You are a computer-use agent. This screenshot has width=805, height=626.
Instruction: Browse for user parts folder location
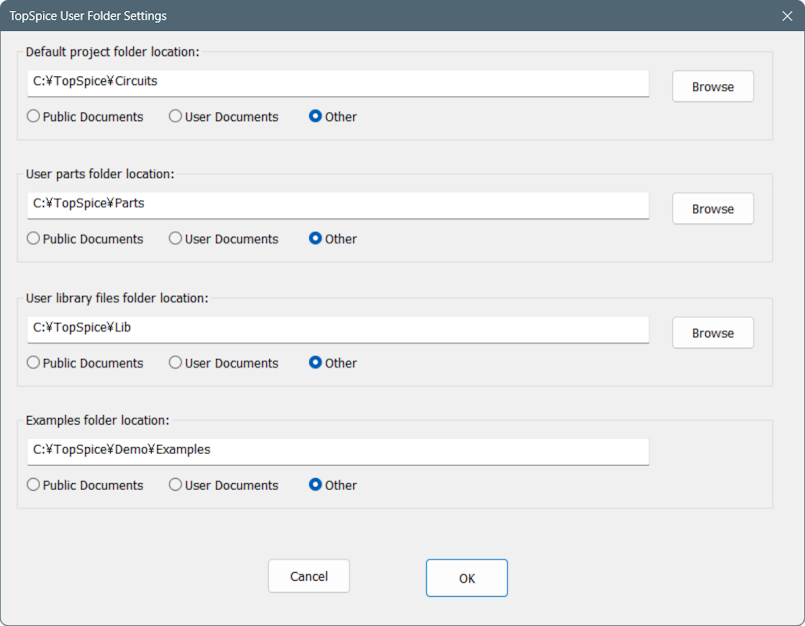tap(713, 208)
